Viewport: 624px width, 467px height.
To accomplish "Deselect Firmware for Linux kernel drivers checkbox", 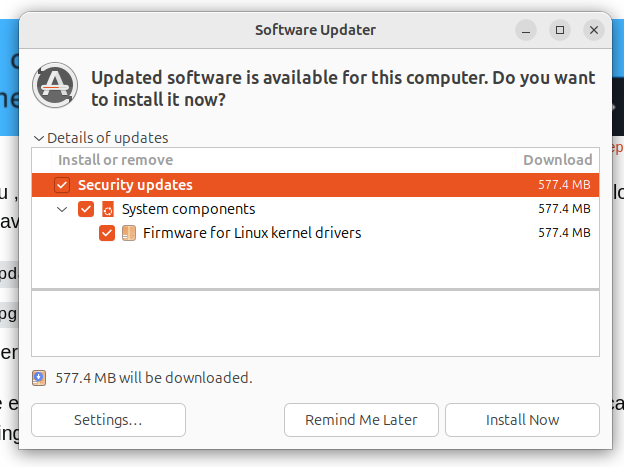I will [107, 233].
